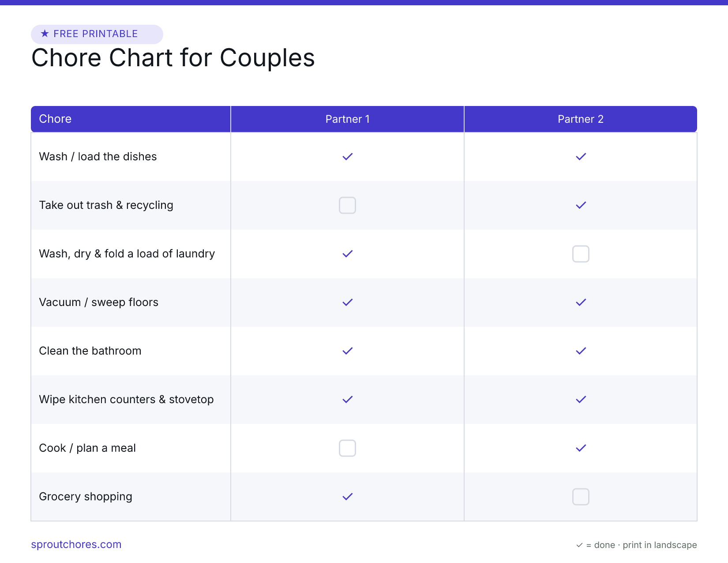Uncheck Partner 1 for Grocery shopping
Screen dimensions: 728x563
pos(348,497)
